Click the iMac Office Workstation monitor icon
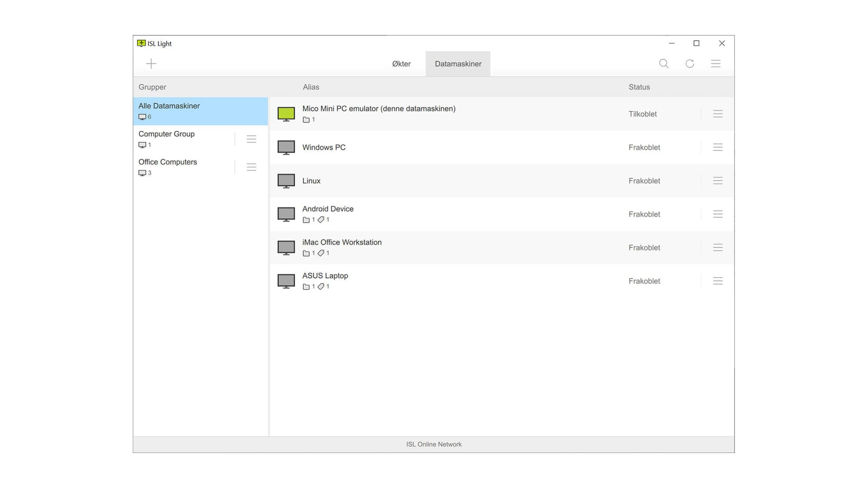This screenshot has width=868, height=488. (286, 248)
